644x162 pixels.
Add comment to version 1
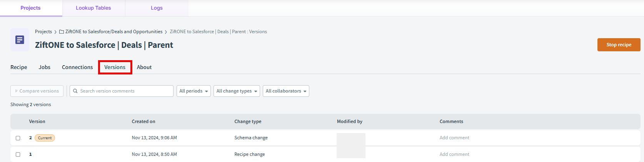[454, 154]
